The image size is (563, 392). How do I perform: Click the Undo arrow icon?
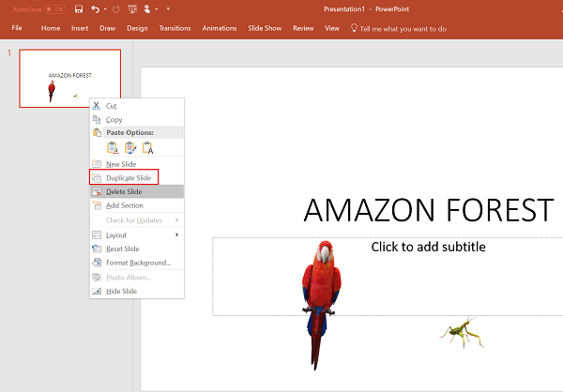pos(95,9)
